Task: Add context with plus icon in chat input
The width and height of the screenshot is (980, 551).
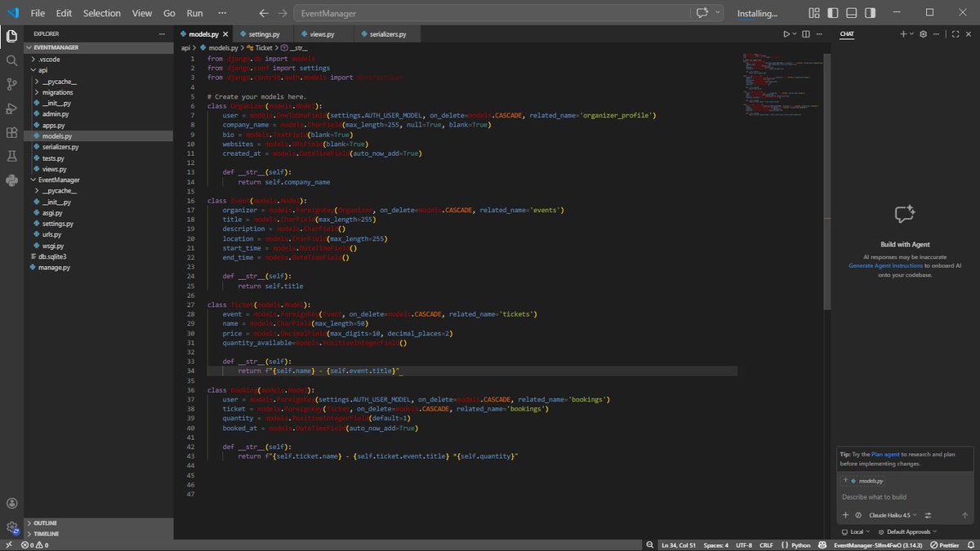Action: (x=847, y=515)
